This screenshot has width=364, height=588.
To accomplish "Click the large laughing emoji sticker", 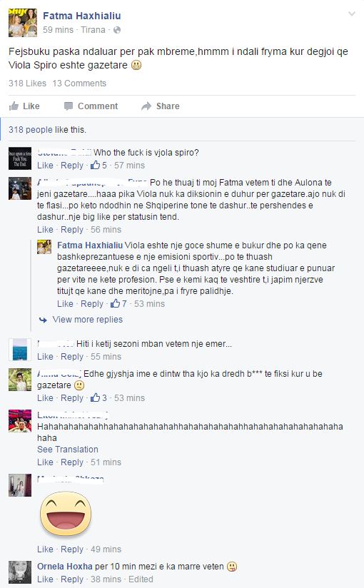I will coord(66,513).
